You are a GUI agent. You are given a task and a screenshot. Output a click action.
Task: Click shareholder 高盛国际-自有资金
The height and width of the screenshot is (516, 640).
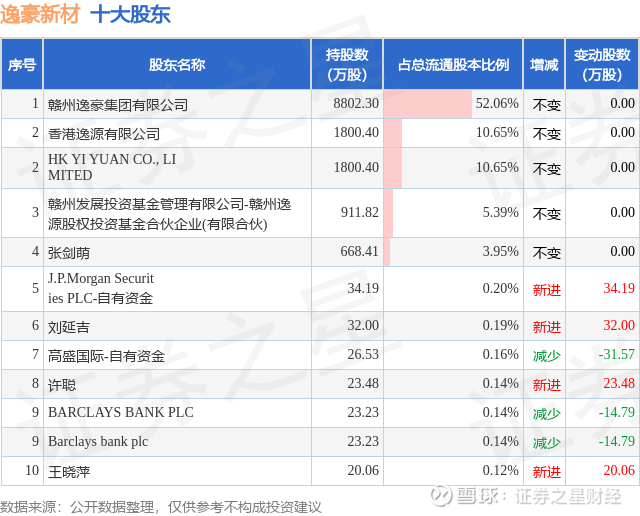106,356
